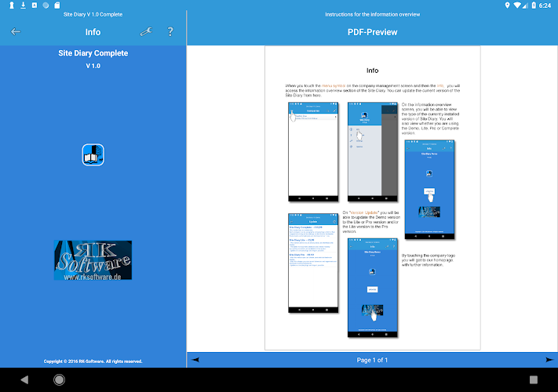Tap the Update screen thumbnail in the PDF
Screen dimensions: 558x392
[x=313, y=263]
